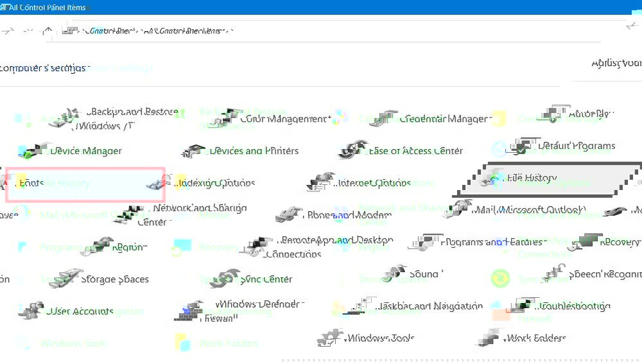The width and height of the screenshot is (642, 364).
Task: Click the Windows Tools label
Action: 379,338
